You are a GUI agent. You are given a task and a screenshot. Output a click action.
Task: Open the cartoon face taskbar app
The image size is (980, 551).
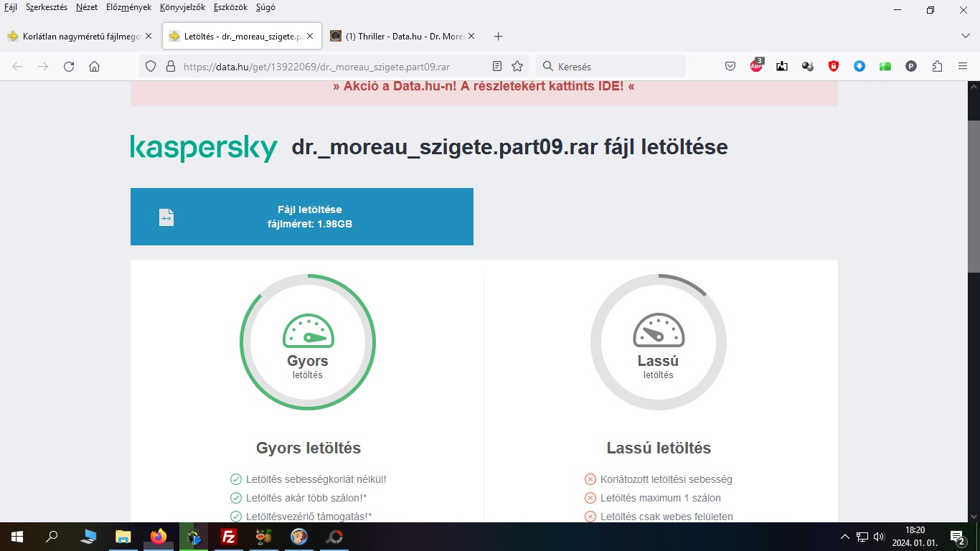299,537
